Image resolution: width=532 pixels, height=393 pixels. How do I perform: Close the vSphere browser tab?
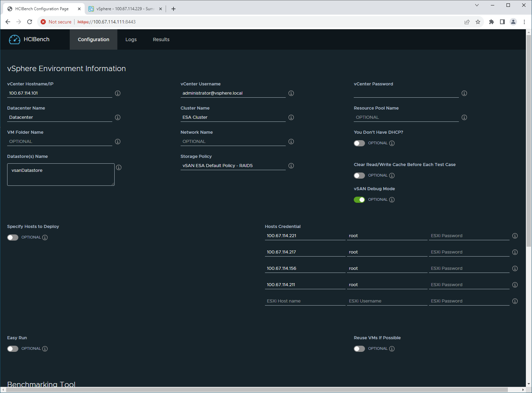click(161, 9)
